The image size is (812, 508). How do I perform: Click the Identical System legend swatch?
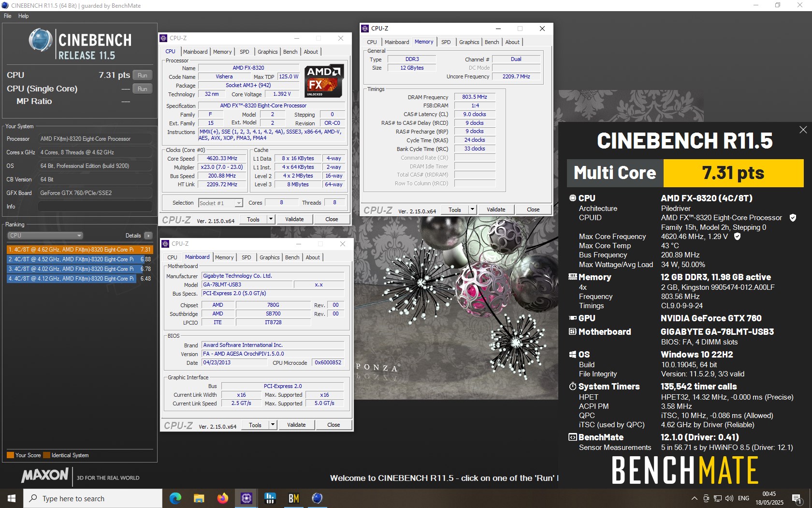(47, 455)
